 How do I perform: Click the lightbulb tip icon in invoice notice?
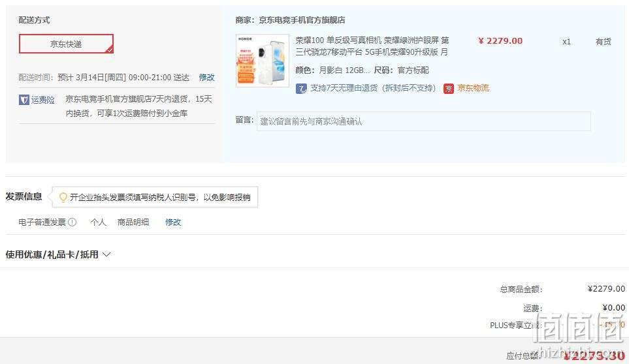[63, 197]
